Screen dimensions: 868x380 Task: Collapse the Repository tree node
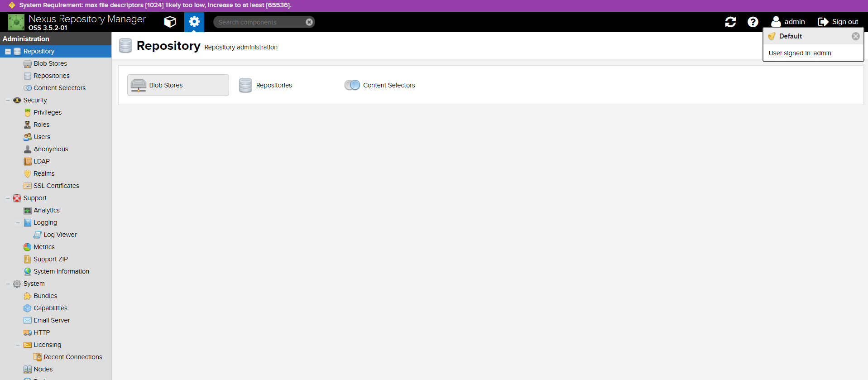(x=8, y=52)
